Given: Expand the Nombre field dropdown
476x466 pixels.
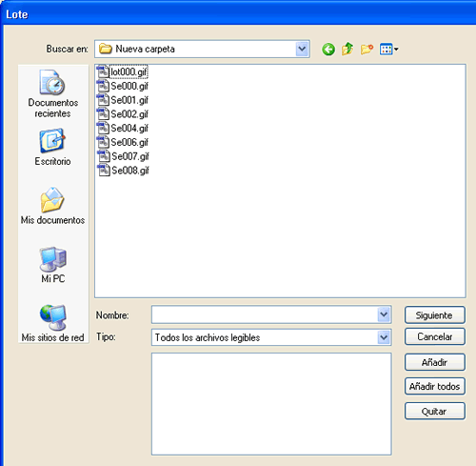Looking at the screenshot, I should [x=384, y=314].
